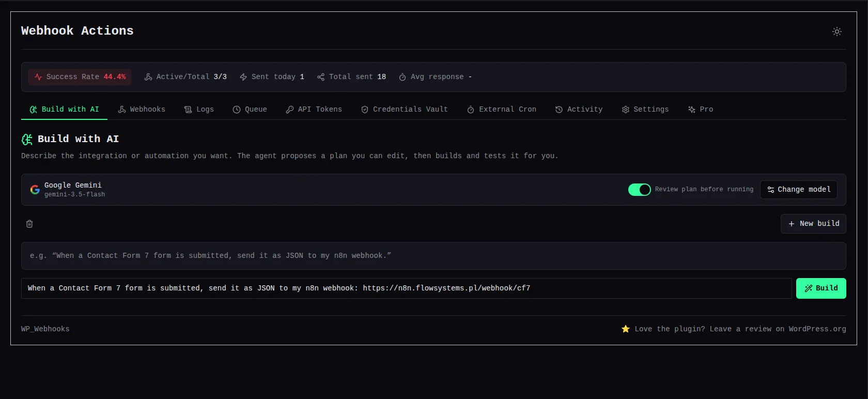Switch to the Webhooks tab
Viewport: 868px width, 399px height.
(x=142, y=110)
